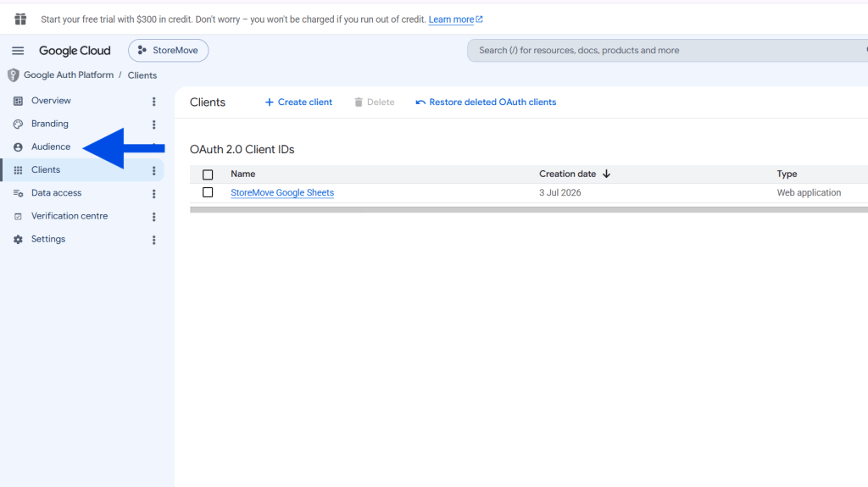Click the greyed Delete button

click(374, 102)
